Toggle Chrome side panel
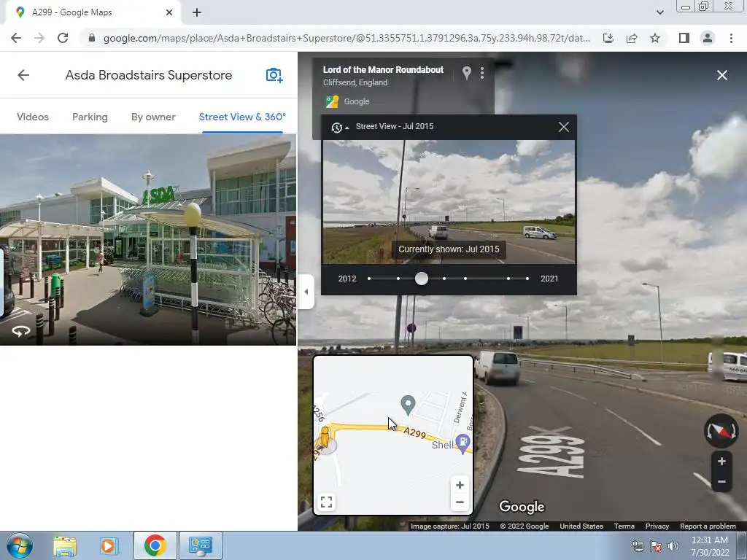The image size is (747, 560). click(684, 38)
